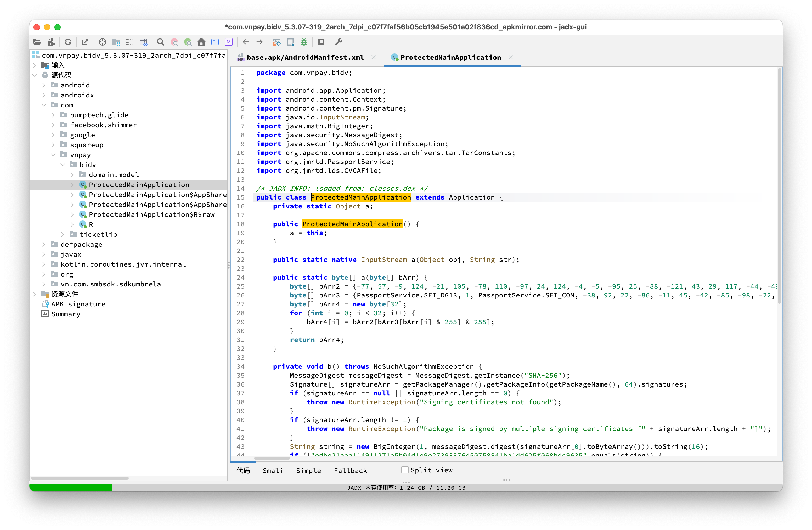Open text search magnifier tool

point(160,42)
